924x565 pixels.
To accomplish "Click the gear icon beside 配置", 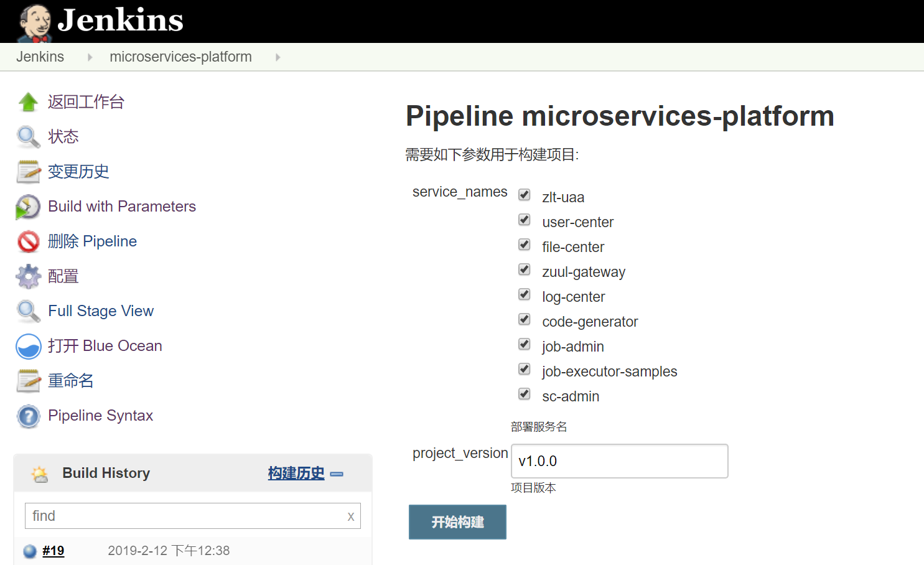I will pos(29,276).
